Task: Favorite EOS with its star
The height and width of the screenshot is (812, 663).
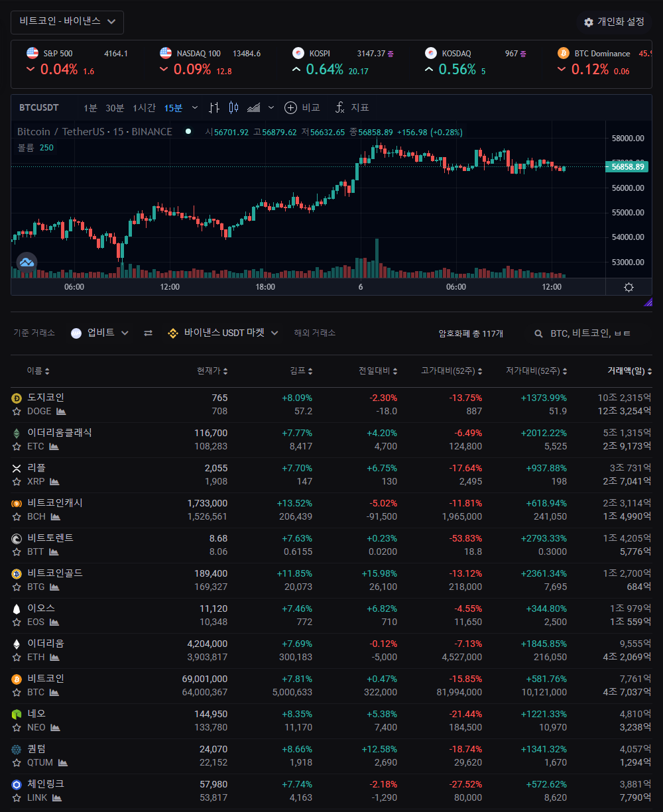Action: point(17,622)
